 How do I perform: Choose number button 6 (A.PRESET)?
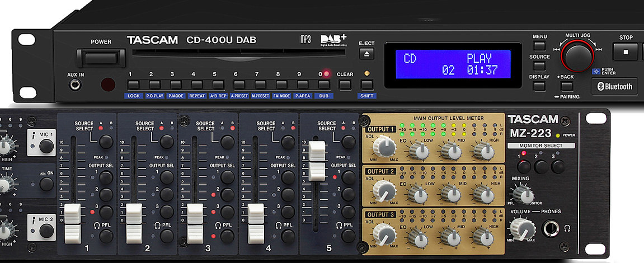[239, 85]
